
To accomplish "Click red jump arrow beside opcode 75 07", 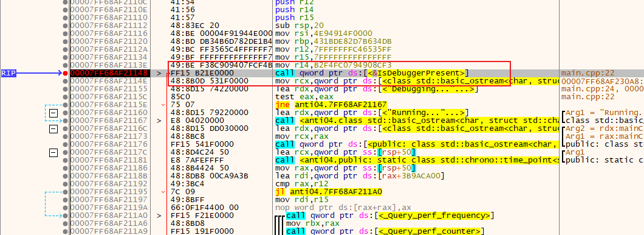I will [164, 105].
